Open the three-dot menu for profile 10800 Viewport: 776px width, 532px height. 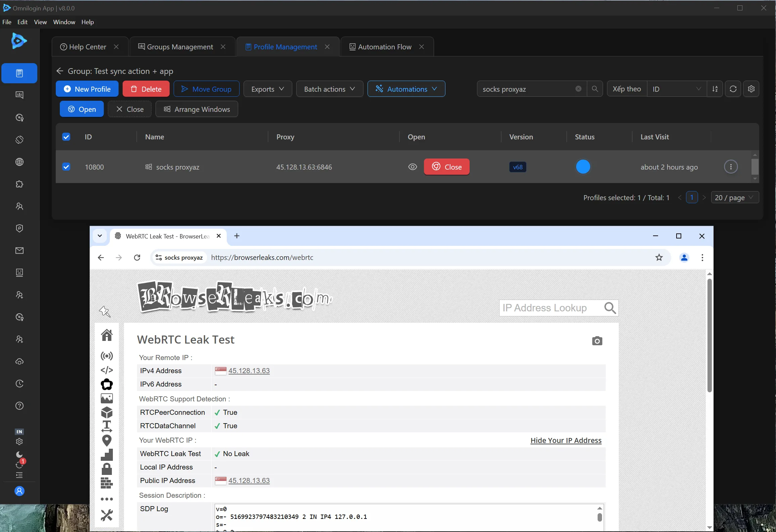pos(731,167)
